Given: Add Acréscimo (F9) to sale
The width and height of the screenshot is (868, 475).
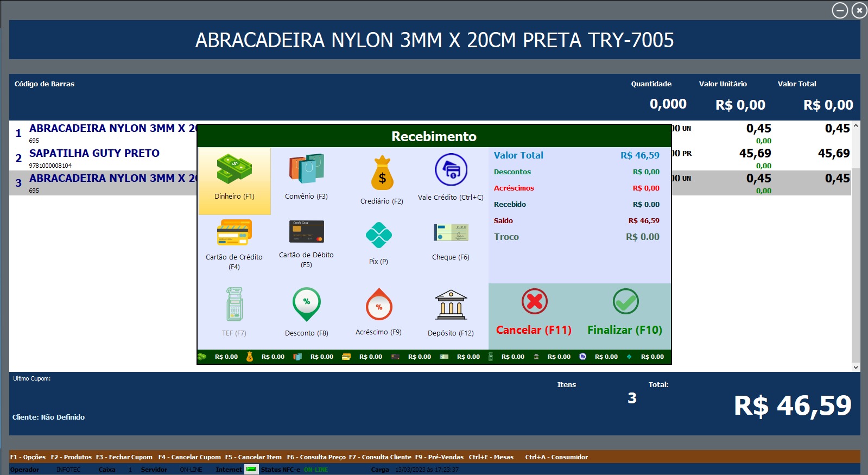Looking at the screenshot, I should (379, 312).
